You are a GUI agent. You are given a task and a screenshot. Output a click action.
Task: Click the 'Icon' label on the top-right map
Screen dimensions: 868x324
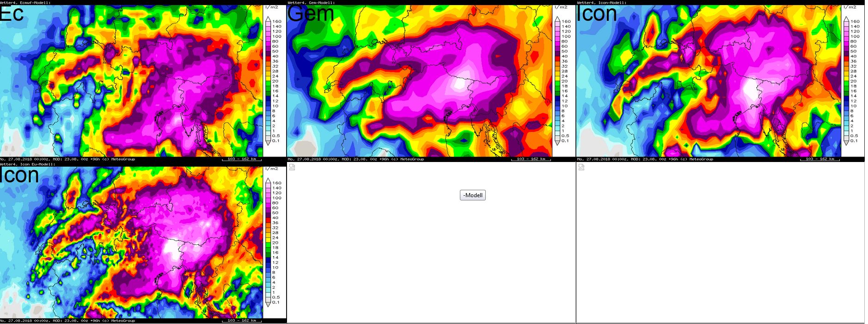pos(597,14)
